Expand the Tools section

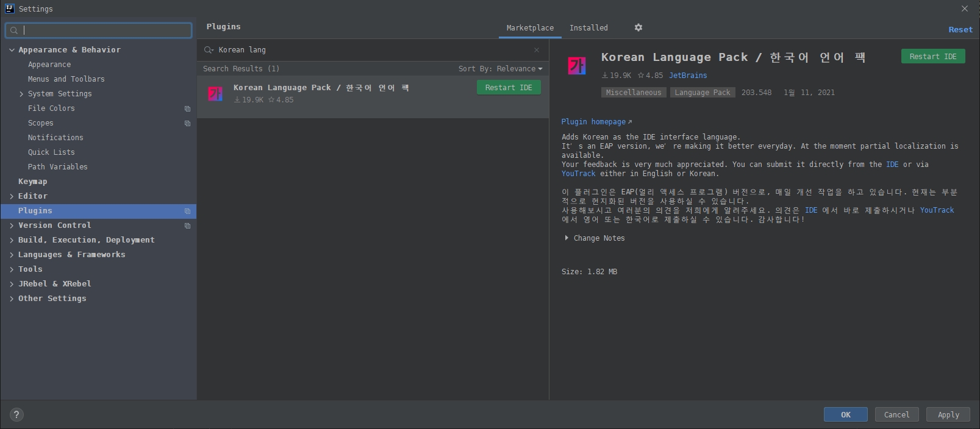[x=12, y=269]
